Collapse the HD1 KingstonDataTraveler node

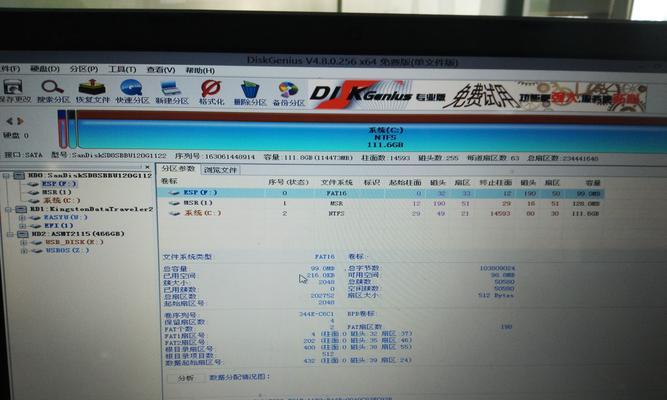coord(8,209)
